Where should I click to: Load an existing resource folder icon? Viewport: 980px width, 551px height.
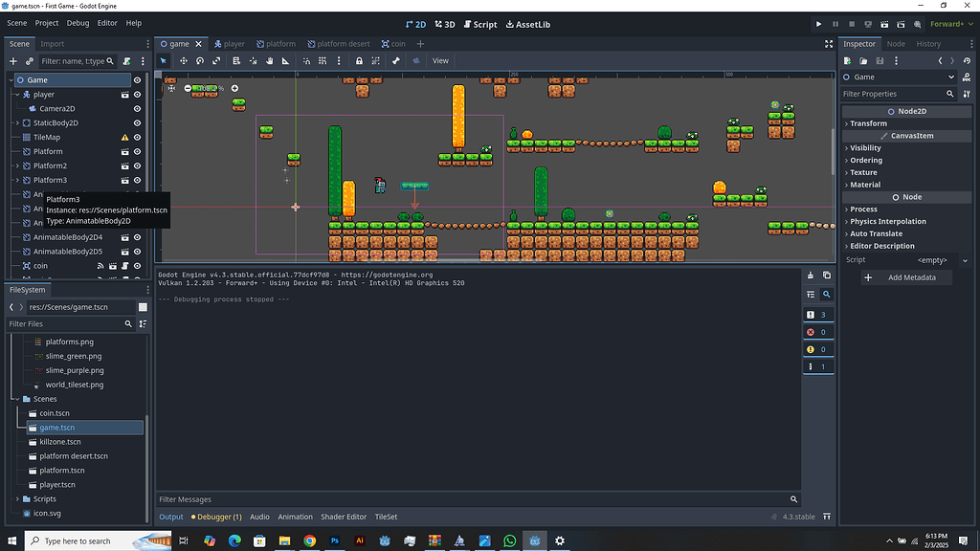coord(863,60)
